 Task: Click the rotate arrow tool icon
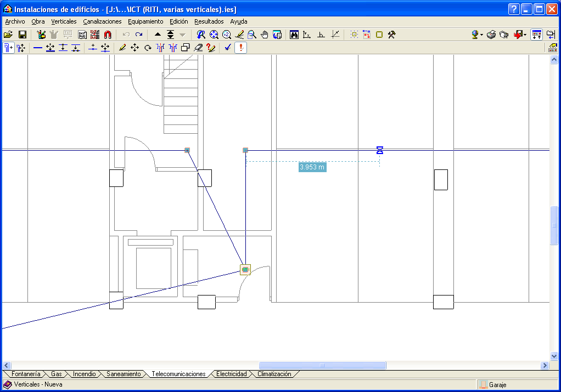point(148,48)
